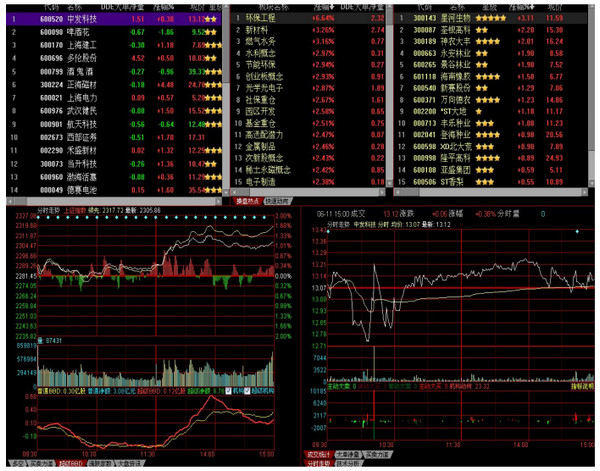Click left list horizontal scrollbar left arrow
This screenshot has width=600, height=471.
[x=10, y=201]
